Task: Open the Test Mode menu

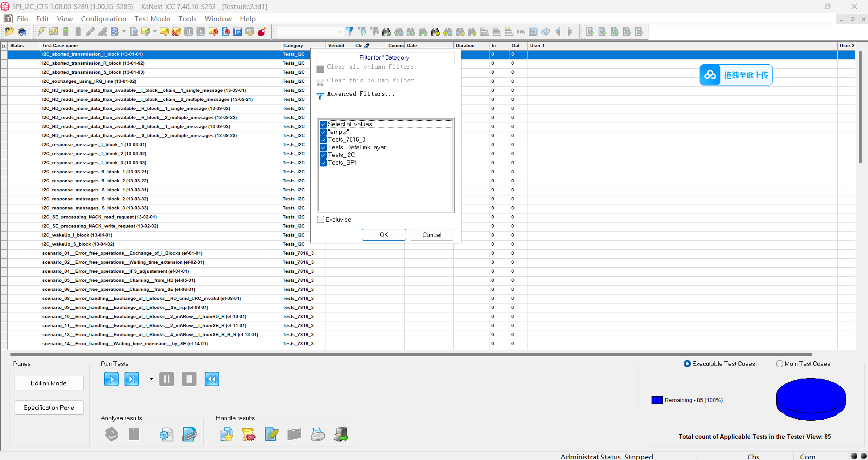Action: [152, 19]
